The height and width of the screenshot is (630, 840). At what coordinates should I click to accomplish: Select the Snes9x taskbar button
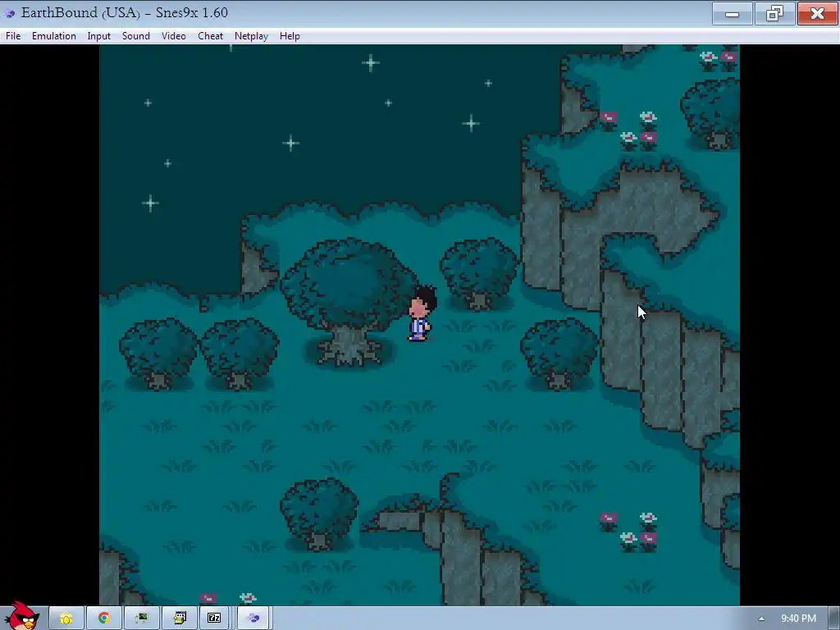click(253, 619)
